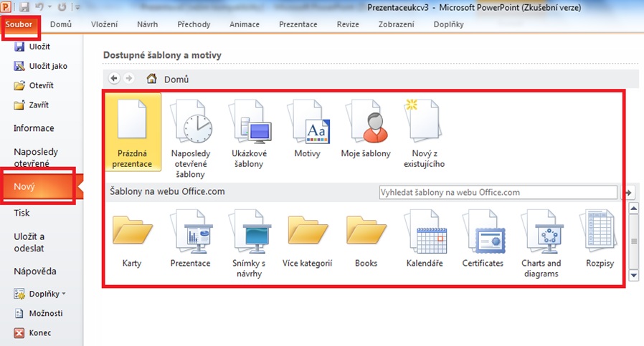
Task: Click Konec to exit PowerPoint
Action: [x=32, y=333]
